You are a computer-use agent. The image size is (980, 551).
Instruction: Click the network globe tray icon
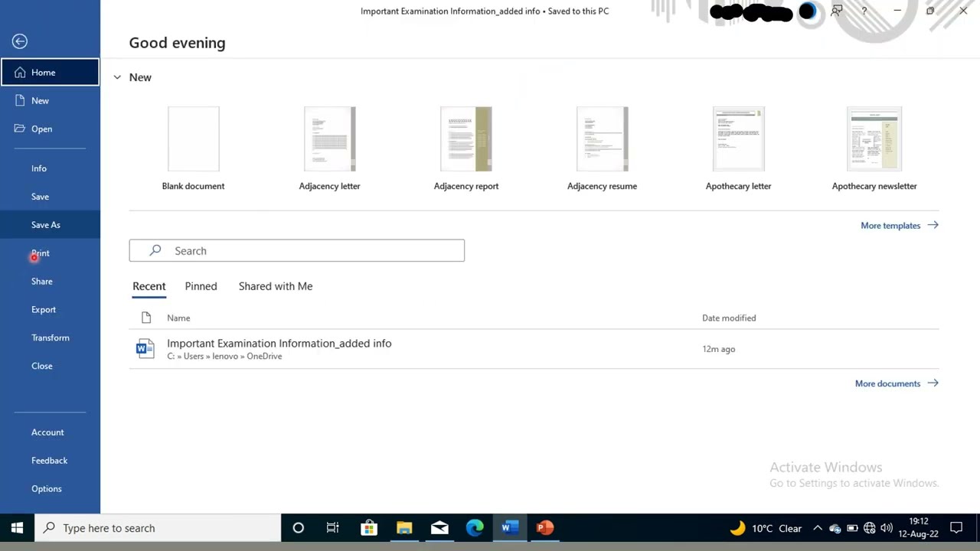pyautogui.click(x=870, y=528)
